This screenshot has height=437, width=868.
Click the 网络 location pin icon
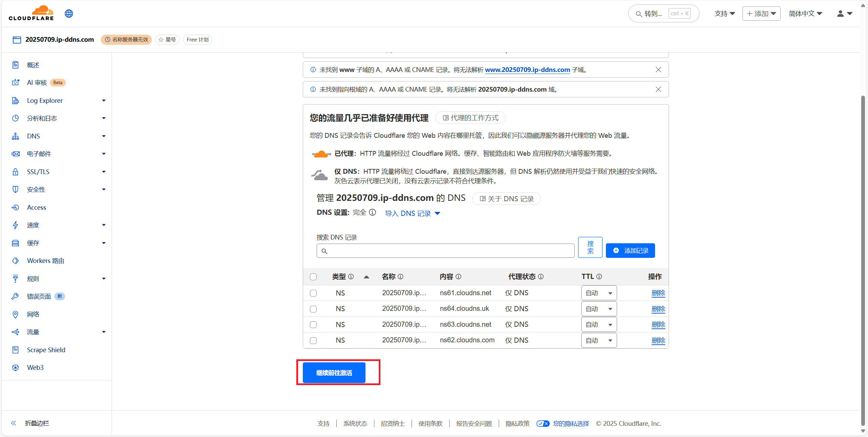(15, 314)
